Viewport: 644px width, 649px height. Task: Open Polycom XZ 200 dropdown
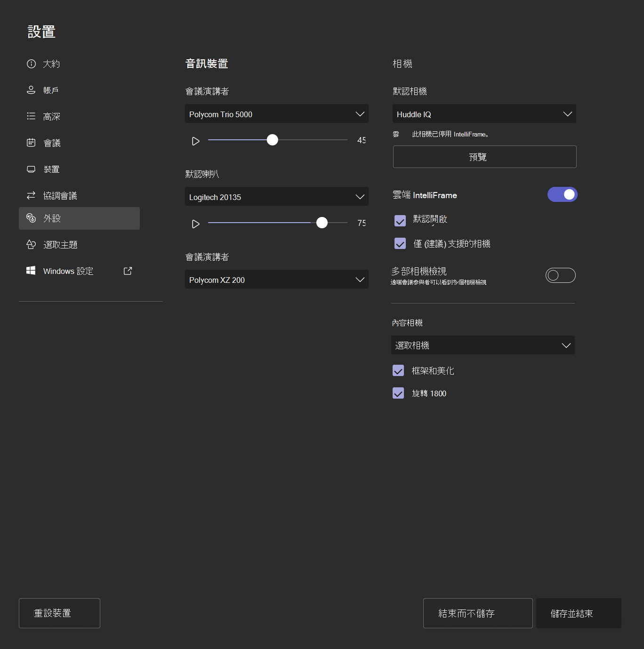point(277,279)
